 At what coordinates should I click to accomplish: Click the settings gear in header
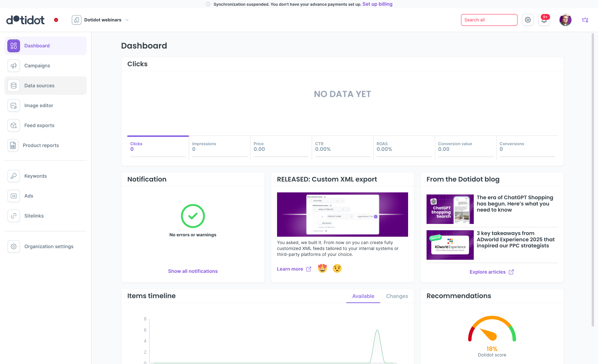point(528,20)
